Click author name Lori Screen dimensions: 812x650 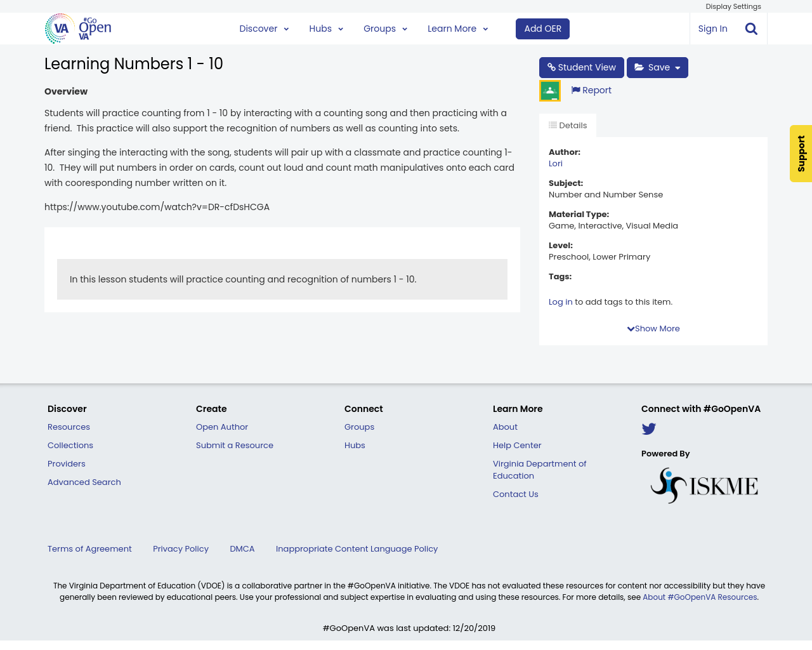[556, 164]
